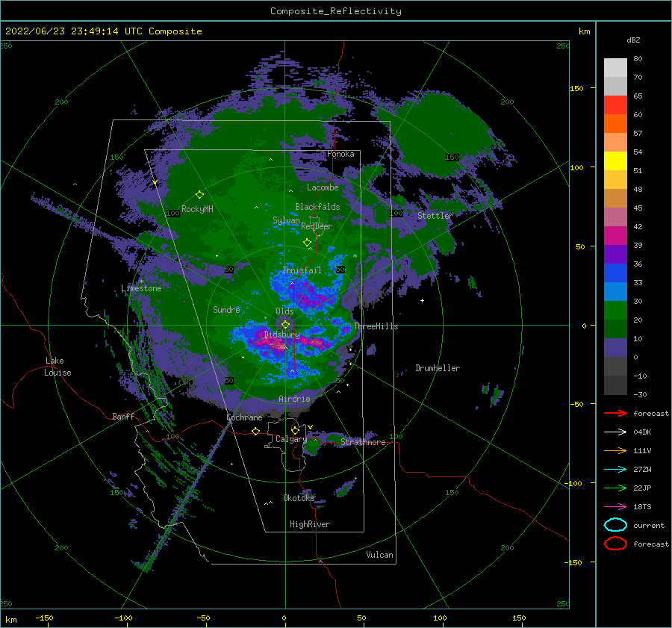
Task: Select the 80 dBZ light gray swatch
Action: pos(615,67)
